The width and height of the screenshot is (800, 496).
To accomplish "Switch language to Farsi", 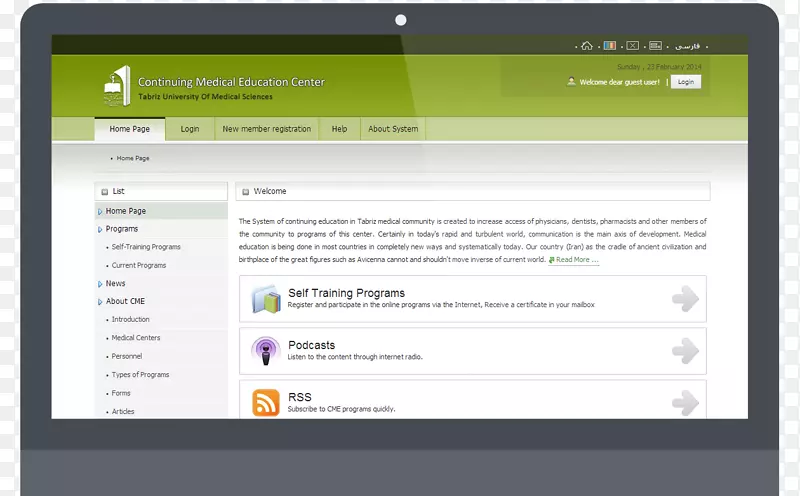I will pos(688,46).
